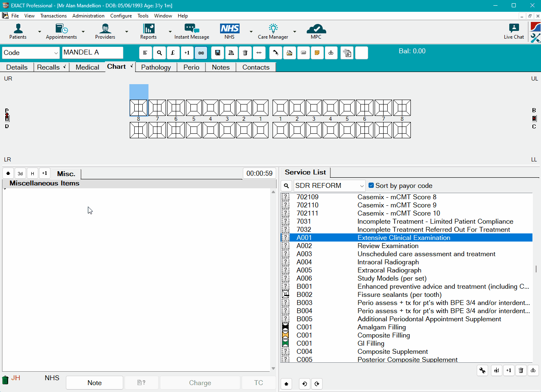
Task: Click the save floppy disk toolbar icon
Action: pyautogui.click(x=218, y=53)
